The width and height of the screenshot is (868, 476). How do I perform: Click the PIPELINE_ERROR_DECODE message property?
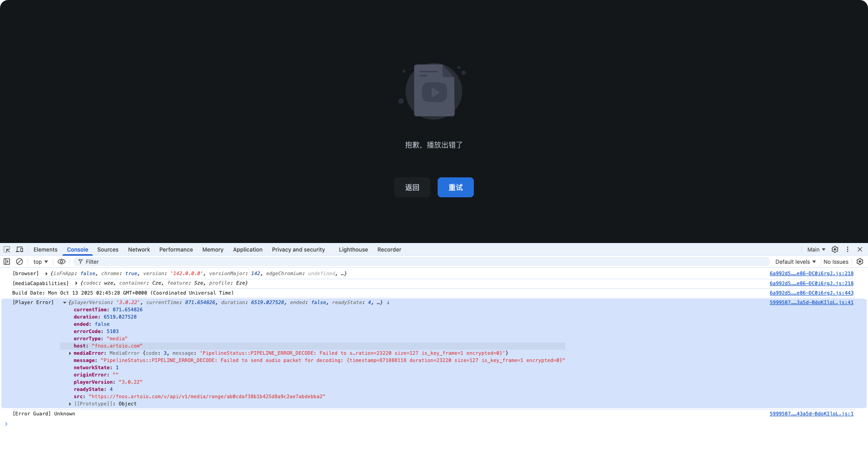[x=320, y=361]
